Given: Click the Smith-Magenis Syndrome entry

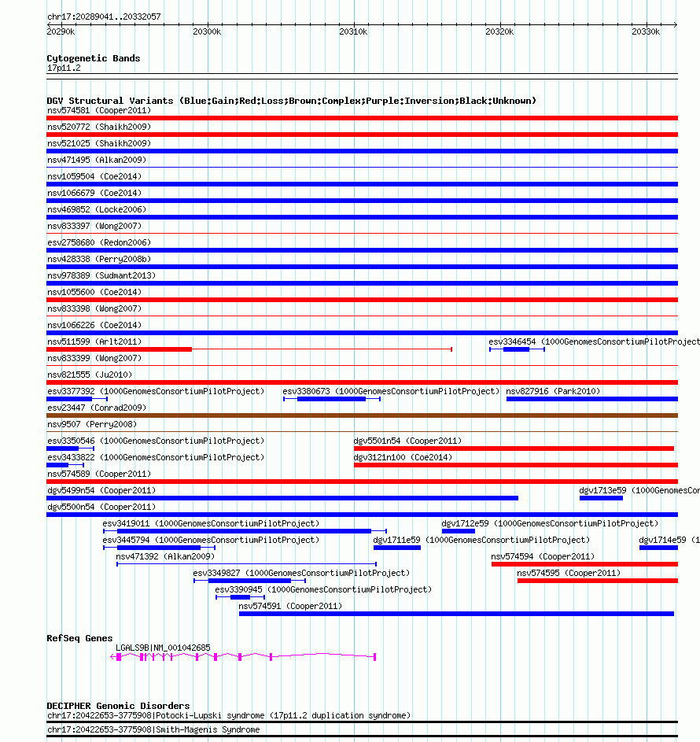Looking at the screenshot, I should tap(153, 729).
